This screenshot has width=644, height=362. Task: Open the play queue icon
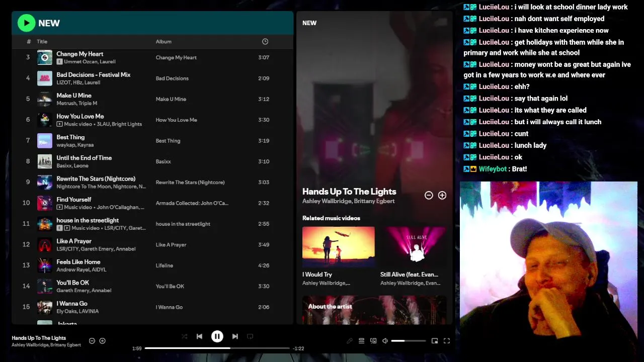[361, 341]
